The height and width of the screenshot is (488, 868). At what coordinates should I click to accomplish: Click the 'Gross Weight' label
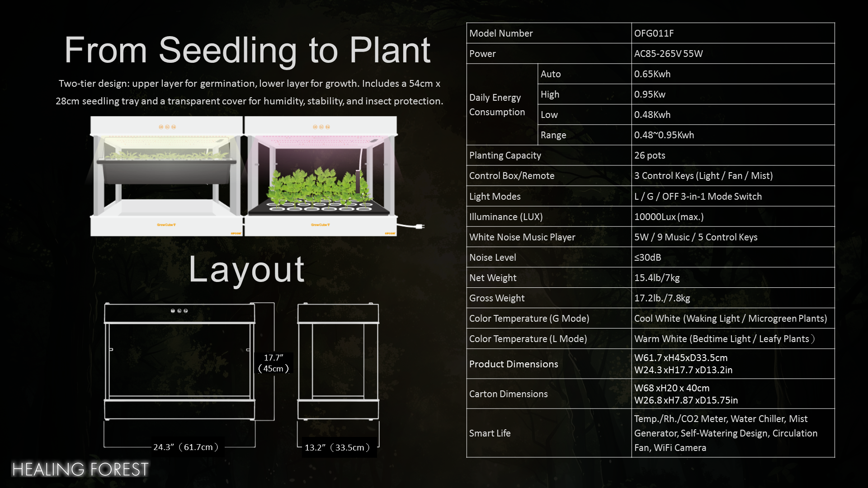[x=497, y=298]
